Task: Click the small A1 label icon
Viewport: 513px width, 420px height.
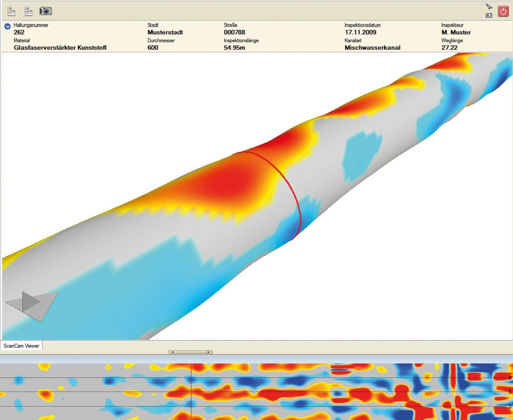Action: [489, 15]
